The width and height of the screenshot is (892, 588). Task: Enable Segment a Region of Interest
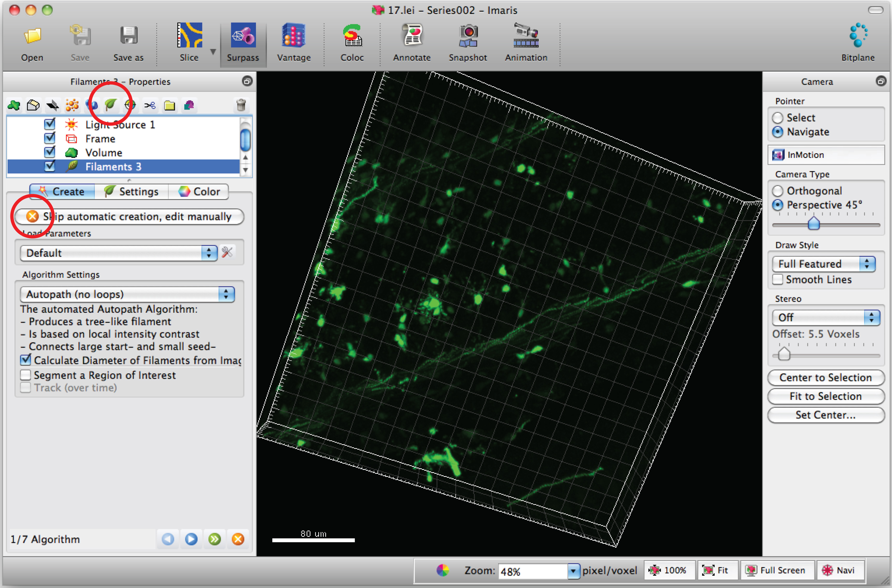26,375
